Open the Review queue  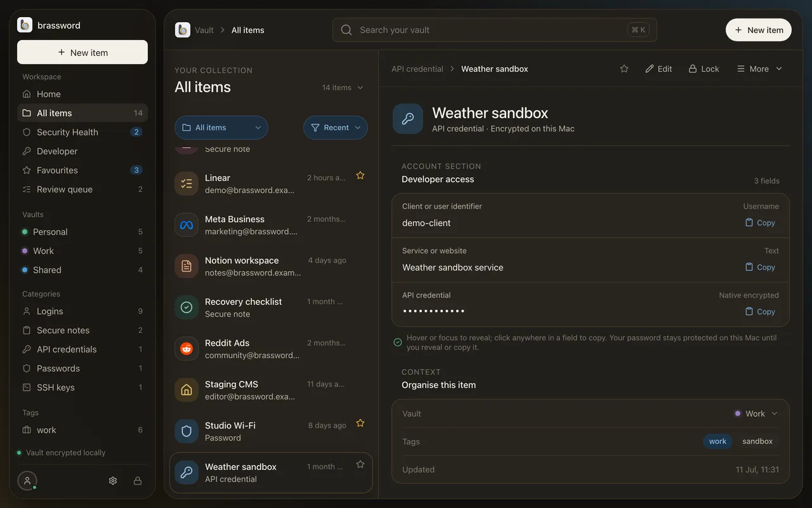82,189
